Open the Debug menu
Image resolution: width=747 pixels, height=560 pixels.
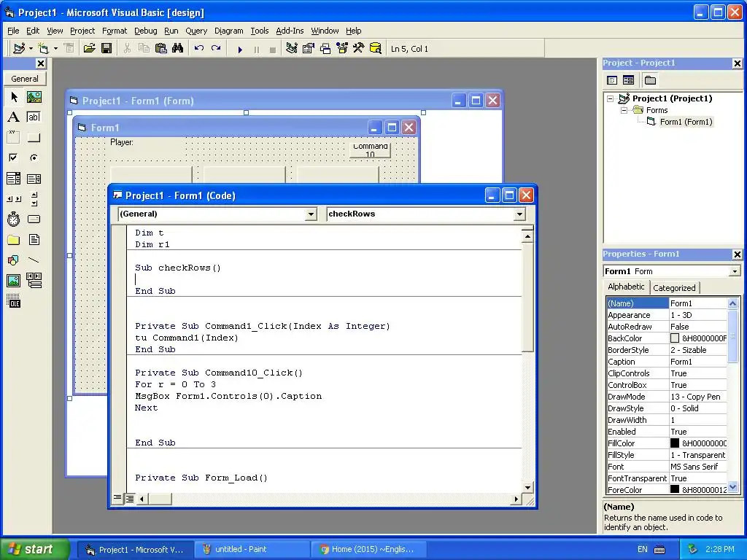click(x=146, y=31)
